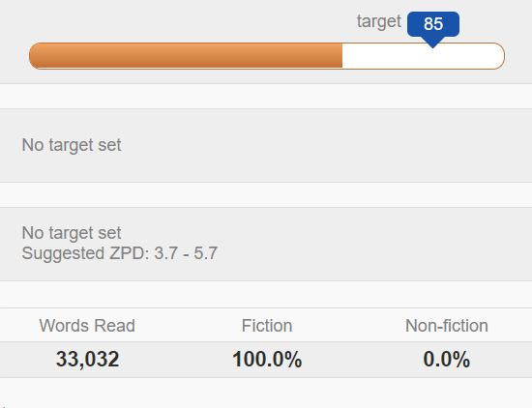Click the edge where the orange fill ends

point(342,56)
